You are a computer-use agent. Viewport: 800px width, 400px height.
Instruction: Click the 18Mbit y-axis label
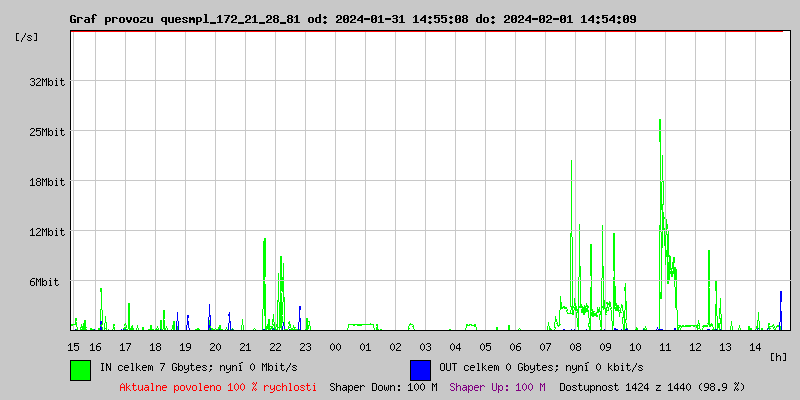(x=48, y=182)
